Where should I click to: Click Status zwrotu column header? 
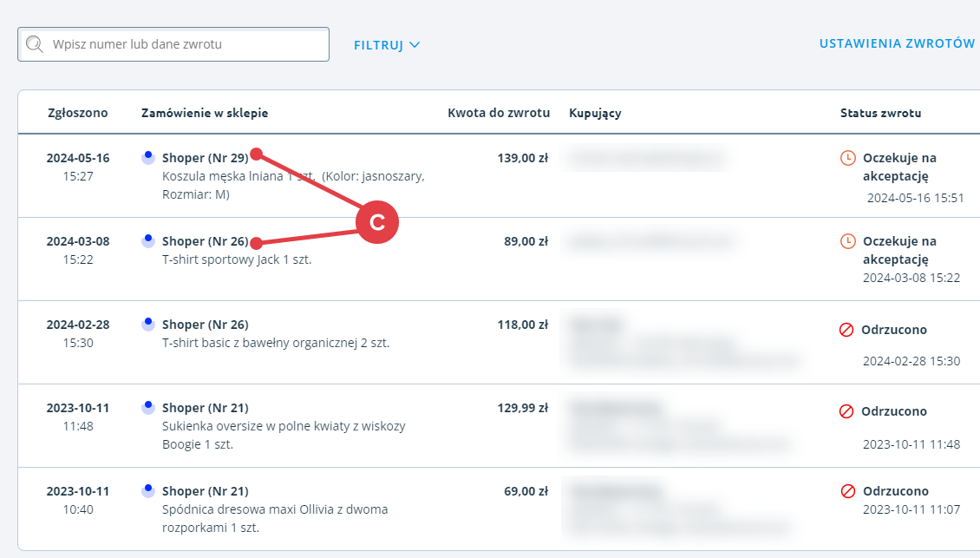880,113
